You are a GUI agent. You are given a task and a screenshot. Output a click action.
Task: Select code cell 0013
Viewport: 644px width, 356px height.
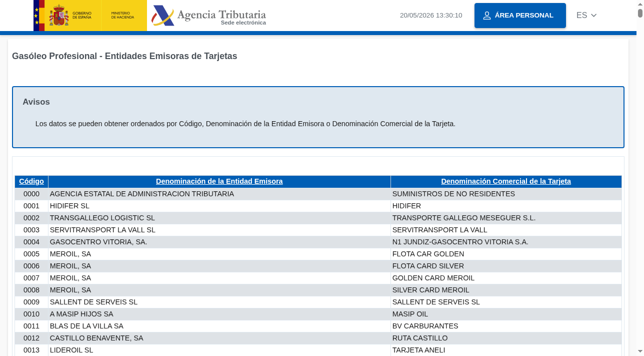(31, 350)
